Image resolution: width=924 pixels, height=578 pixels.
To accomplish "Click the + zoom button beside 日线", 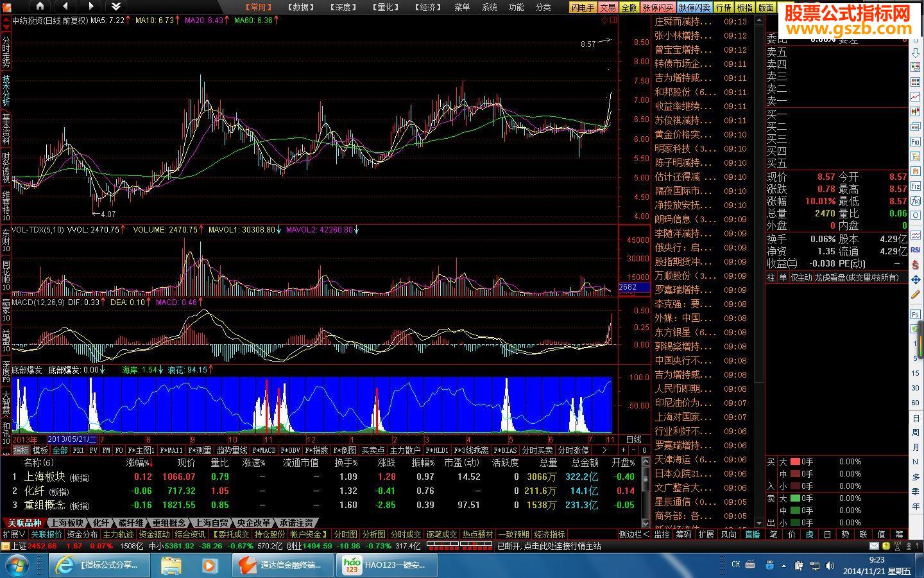I will coord(623,450).
